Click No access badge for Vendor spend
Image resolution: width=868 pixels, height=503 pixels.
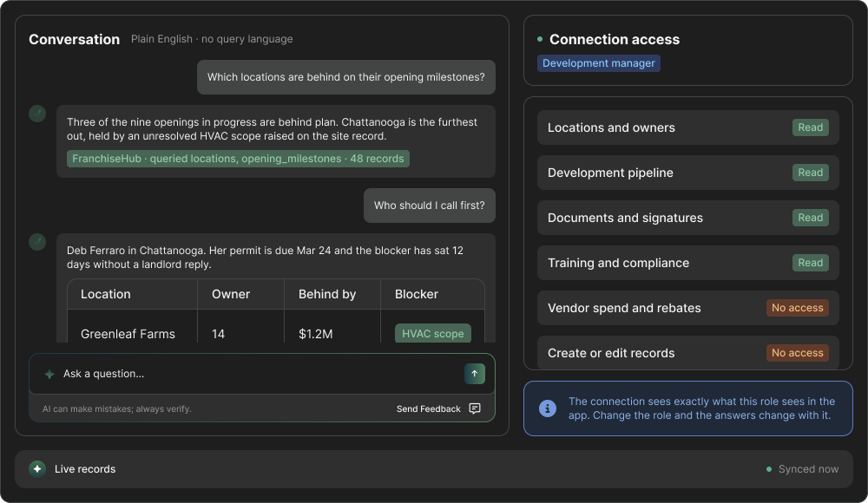click(x=798, y=308)
